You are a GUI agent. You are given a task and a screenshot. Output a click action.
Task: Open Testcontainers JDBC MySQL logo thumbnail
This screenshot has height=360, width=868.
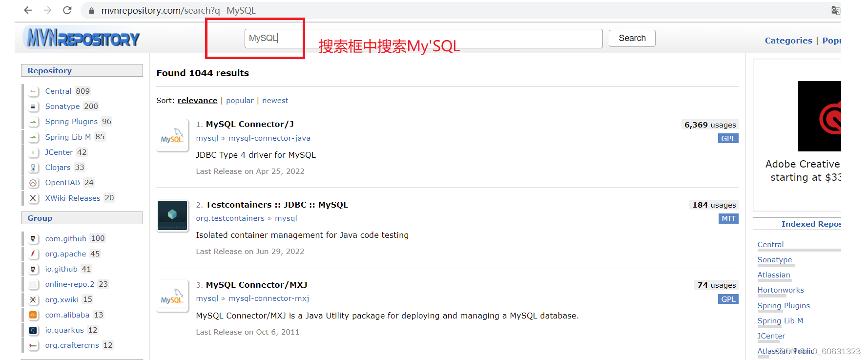[x=172, y=215]
